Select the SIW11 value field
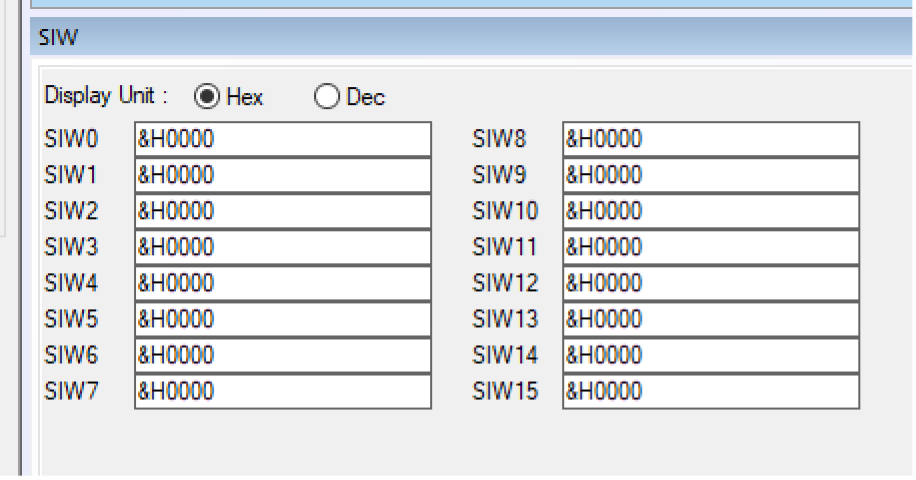Viewport: 916px width, 480px height. click(710, 248)
